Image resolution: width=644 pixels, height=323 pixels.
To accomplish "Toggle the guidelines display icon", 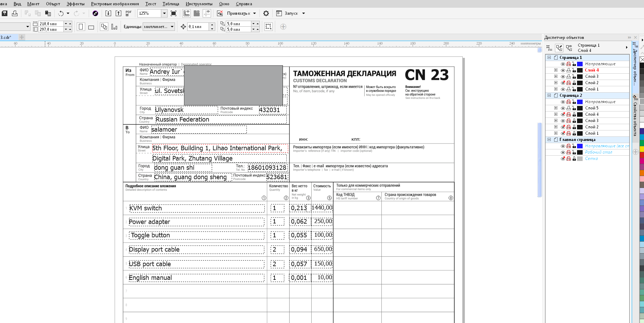I will coord(207,13).
